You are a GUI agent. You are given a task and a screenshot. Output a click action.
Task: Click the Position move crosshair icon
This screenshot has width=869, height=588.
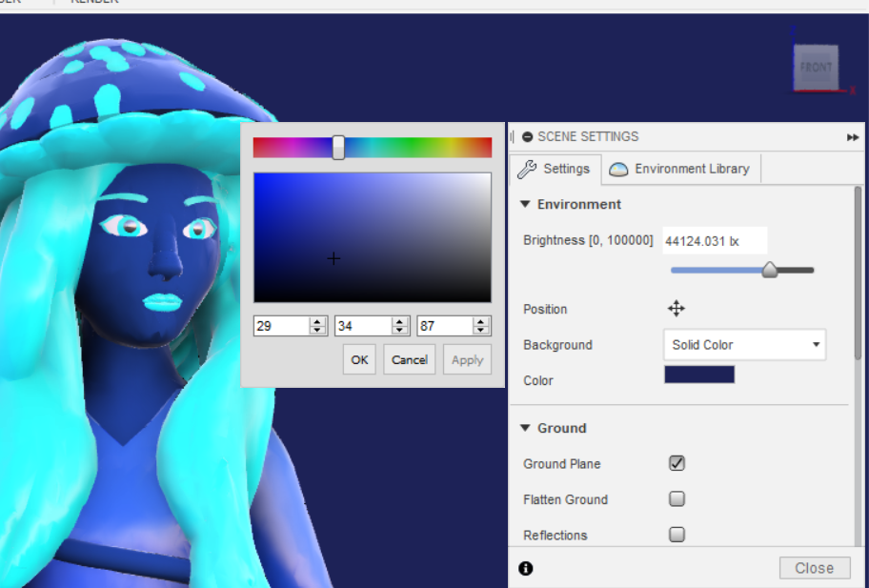pos(677,308)
